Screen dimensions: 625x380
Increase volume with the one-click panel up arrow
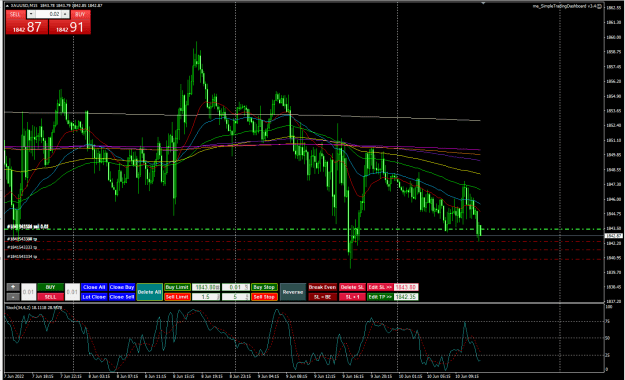point(65,14)
